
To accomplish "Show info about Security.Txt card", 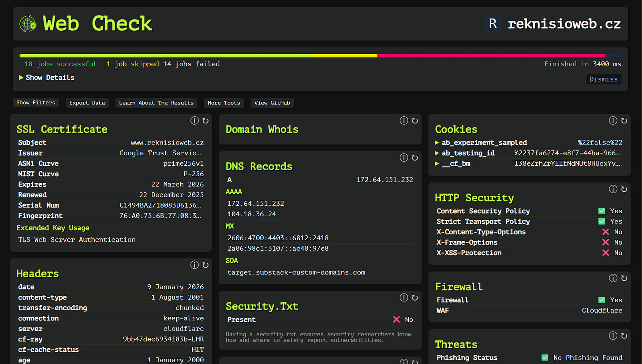I will 404,298.
